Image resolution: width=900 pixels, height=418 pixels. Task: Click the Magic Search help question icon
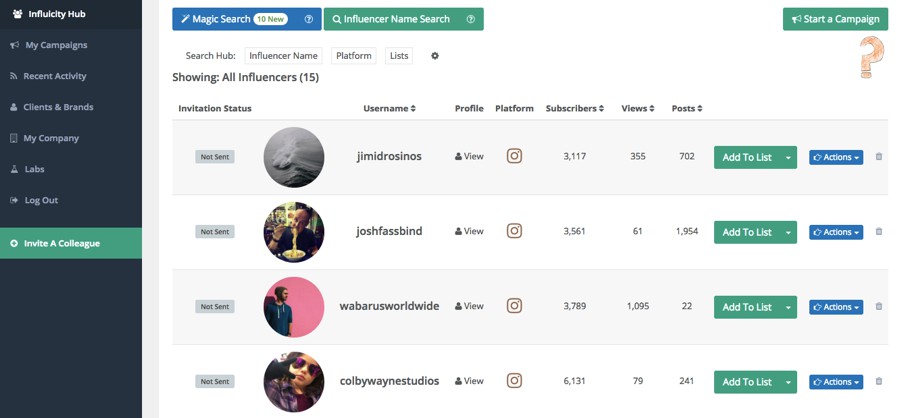[309, 19]
